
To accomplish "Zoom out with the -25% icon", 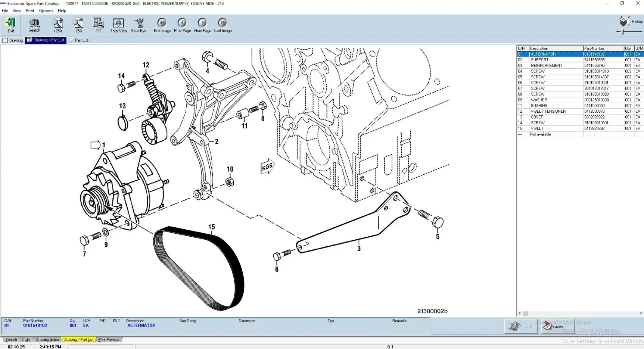I will tap(78, 25).
